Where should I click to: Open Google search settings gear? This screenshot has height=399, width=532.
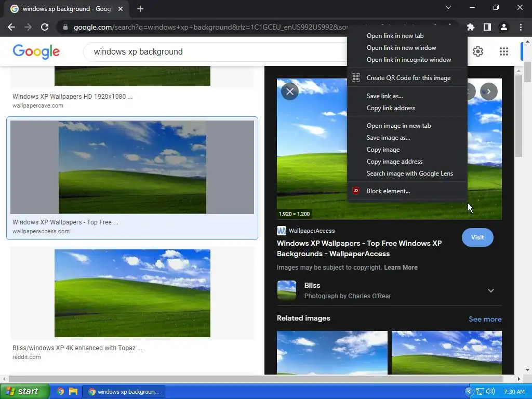click(478, 51)
